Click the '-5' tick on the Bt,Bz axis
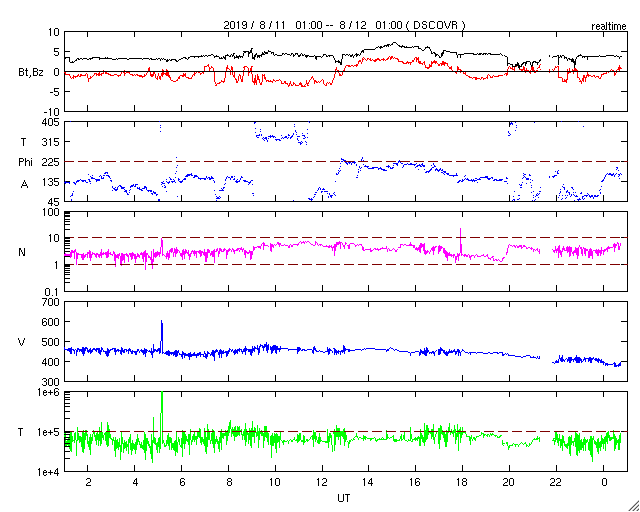Image resolution: width=640 pixels, height=512 pixels. tap(53, 91)
